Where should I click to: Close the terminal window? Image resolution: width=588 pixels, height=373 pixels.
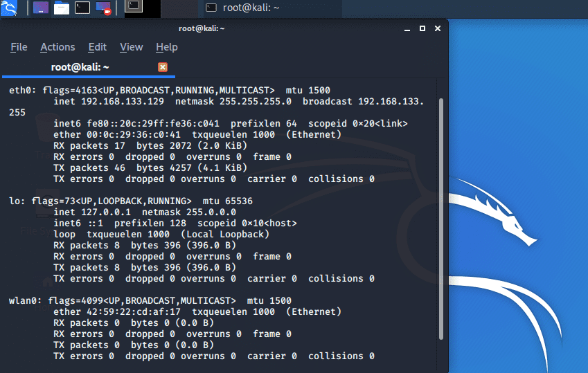point(438,28)
